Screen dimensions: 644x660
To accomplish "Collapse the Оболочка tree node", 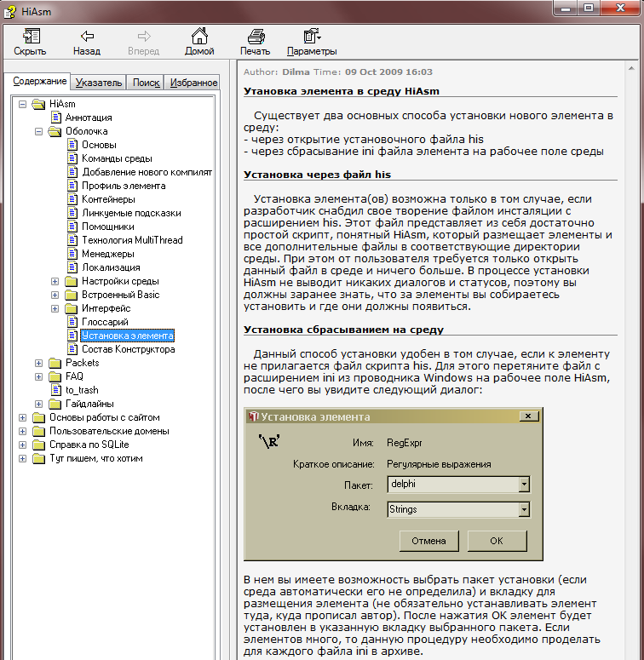I will [38, 131].
